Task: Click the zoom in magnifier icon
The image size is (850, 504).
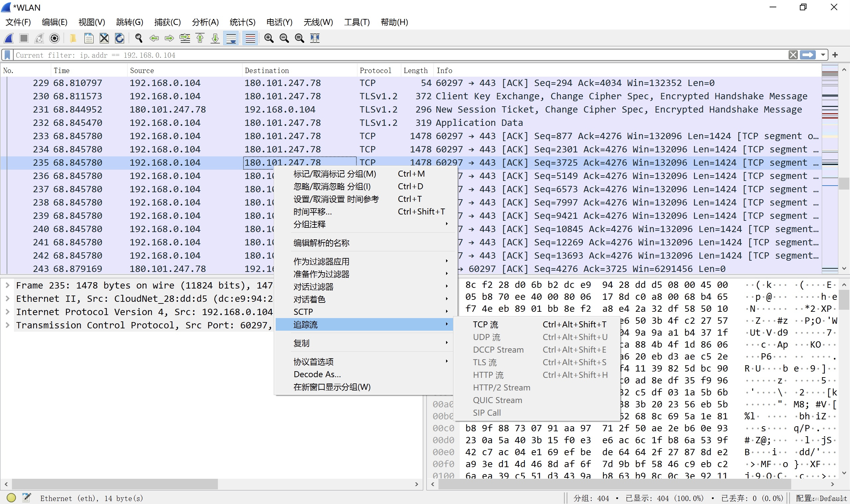Action: point(269,38)
